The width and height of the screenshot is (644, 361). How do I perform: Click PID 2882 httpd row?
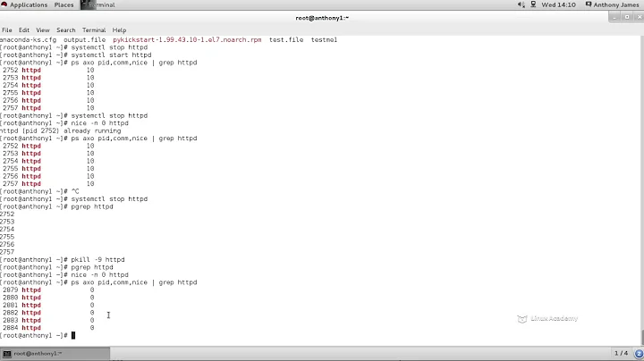[48, 313]
